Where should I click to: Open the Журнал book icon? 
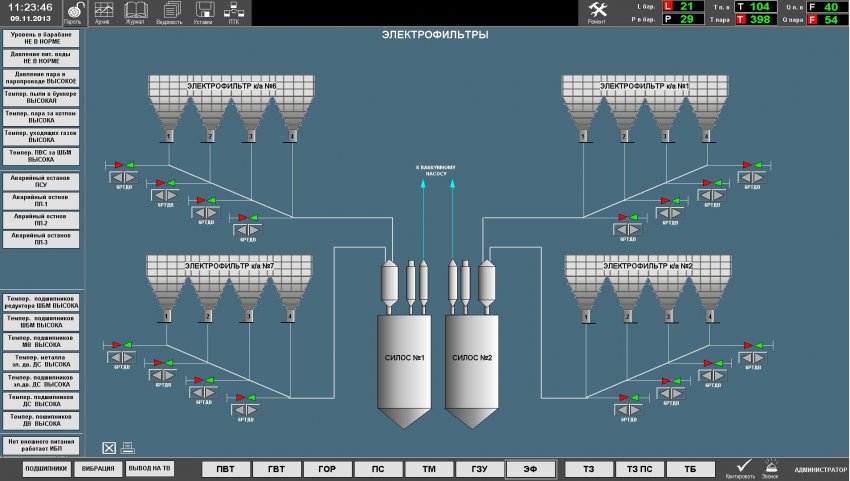[x=136, y=12]
